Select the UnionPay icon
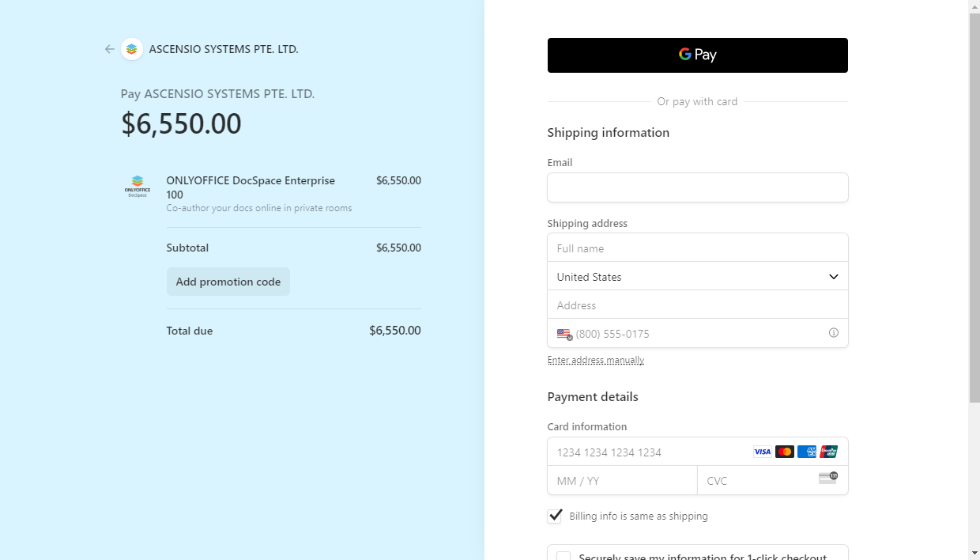980x560 pixels. tap(828, 451)
